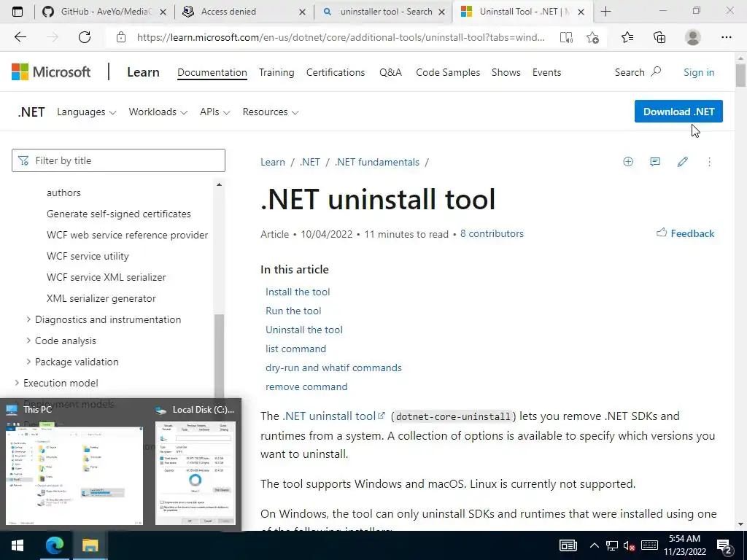747x560 pixels.
Task: Open XML serializer generator in sidebar
Action: click(101, 298)
